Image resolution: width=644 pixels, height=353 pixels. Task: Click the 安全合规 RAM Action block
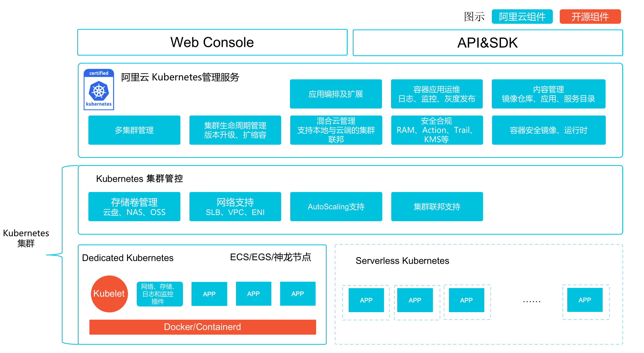pyautogui.click(x=437, y=130)
